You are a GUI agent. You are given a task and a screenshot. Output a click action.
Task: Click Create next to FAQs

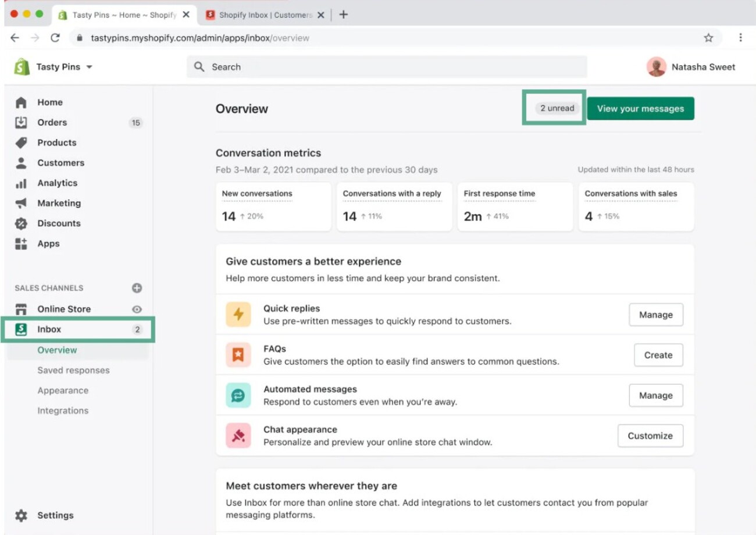point(658,355)
